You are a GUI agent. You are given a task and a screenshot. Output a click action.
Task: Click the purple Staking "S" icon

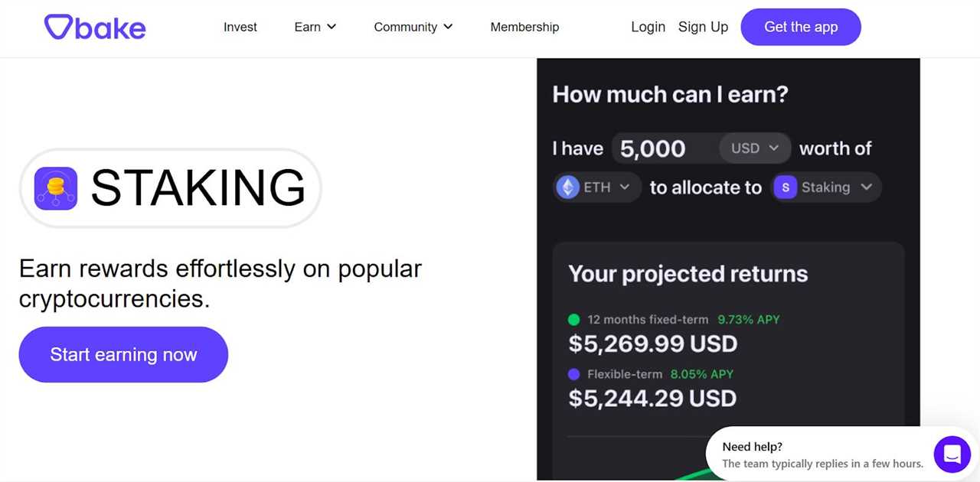click(785, 187)
